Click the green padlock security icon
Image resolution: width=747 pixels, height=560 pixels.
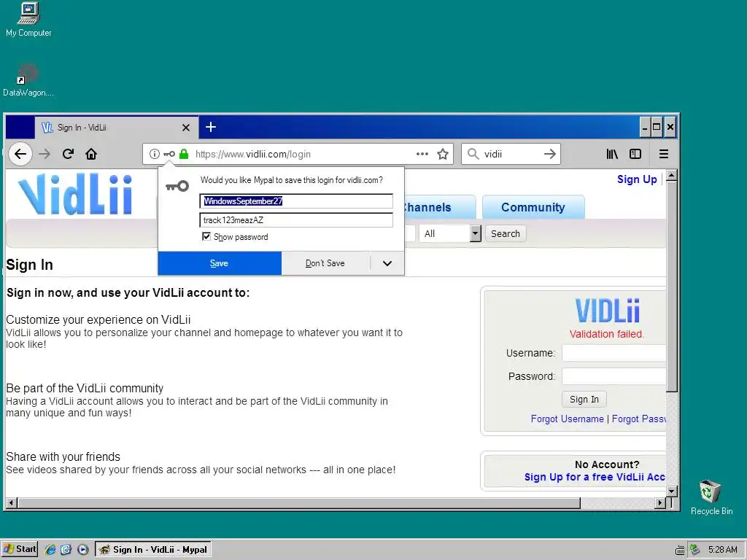(x=184, y=154)
